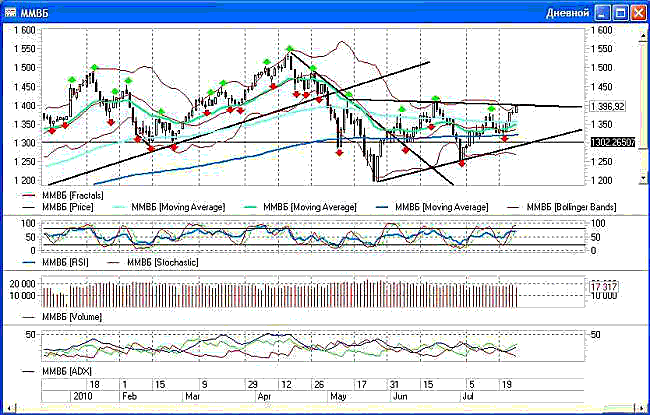Close the ММВБ chart window

pos(638,12)
